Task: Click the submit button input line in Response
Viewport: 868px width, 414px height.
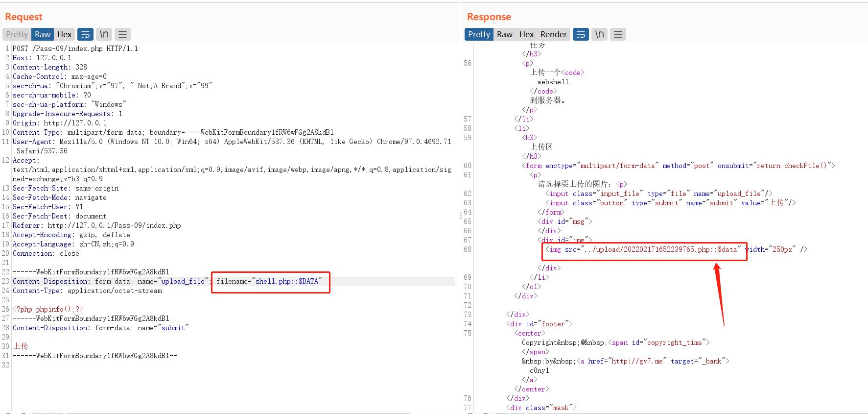Action: click(x=671, y=203)
